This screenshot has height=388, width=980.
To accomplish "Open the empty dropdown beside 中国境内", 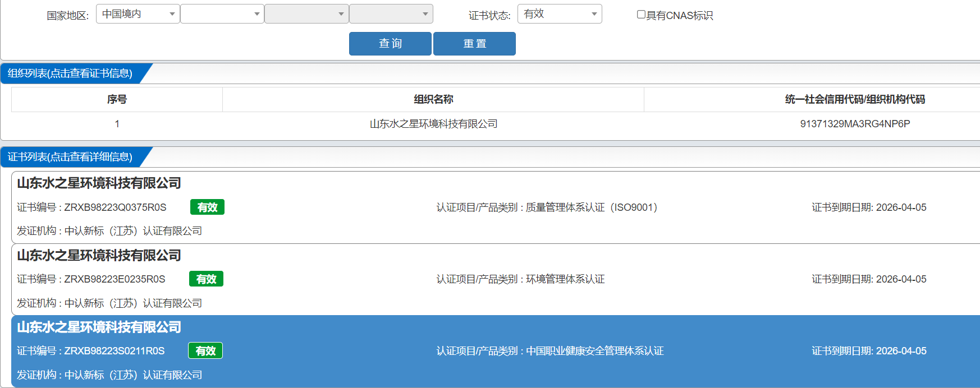I will [222, 14].
